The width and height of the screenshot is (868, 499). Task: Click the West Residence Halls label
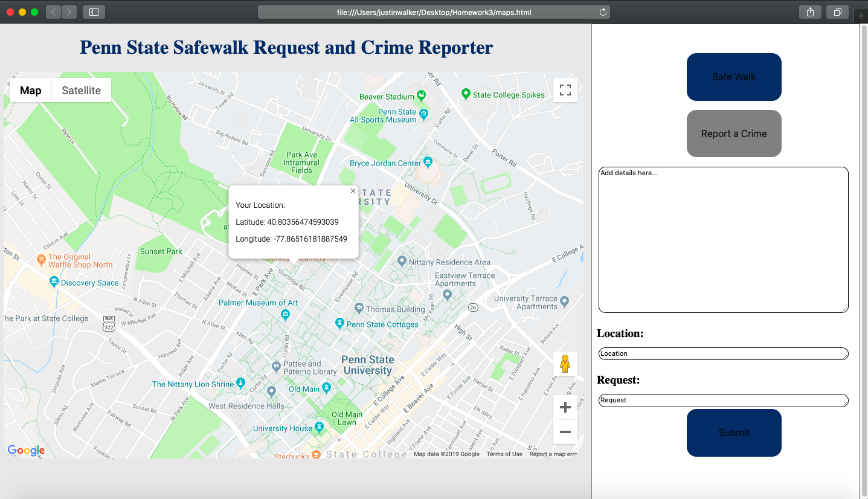click(x=246, y=406)
